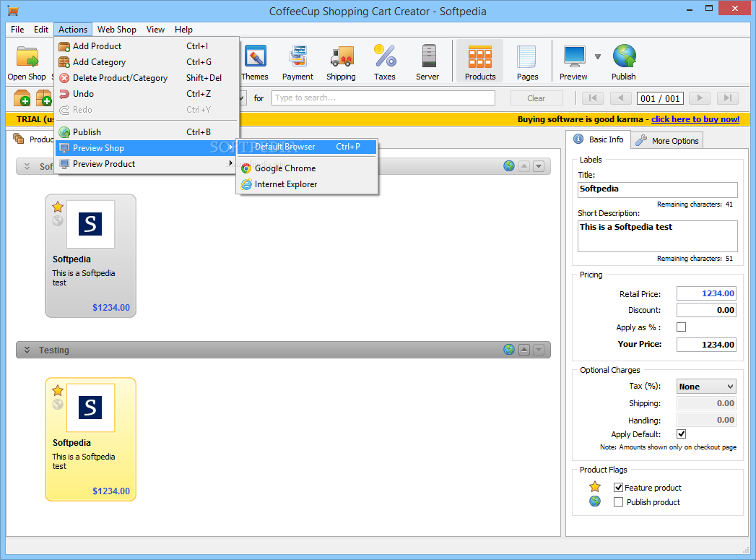Switch to Basic Info tab
Screen dimensions: 756x560
pyautogui.click(x=598, y=139)
